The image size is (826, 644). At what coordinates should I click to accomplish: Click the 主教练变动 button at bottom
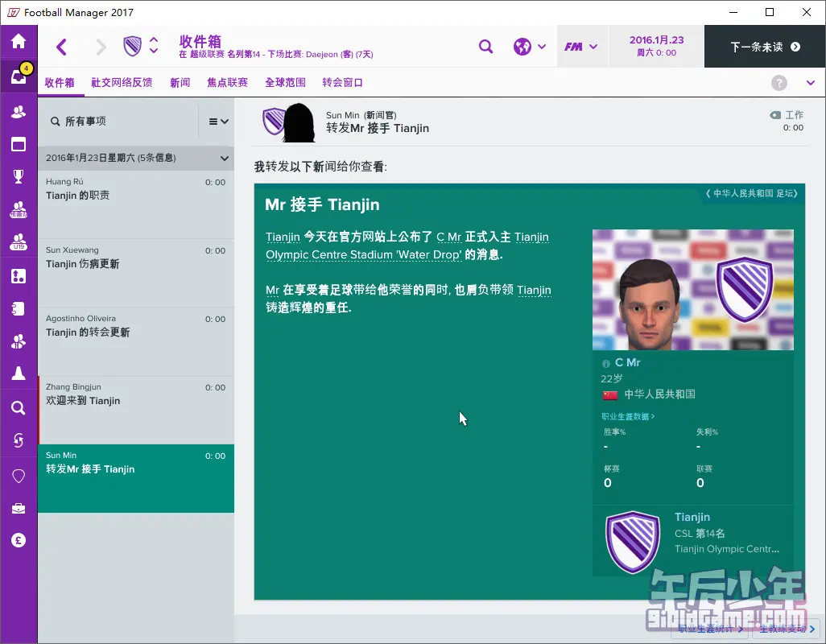point(786,629)
